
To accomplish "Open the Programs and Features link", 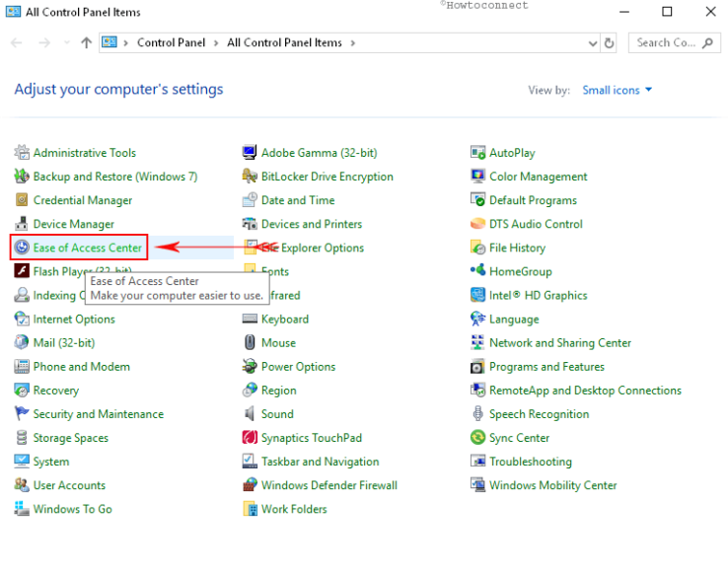I will coord(546,366).
